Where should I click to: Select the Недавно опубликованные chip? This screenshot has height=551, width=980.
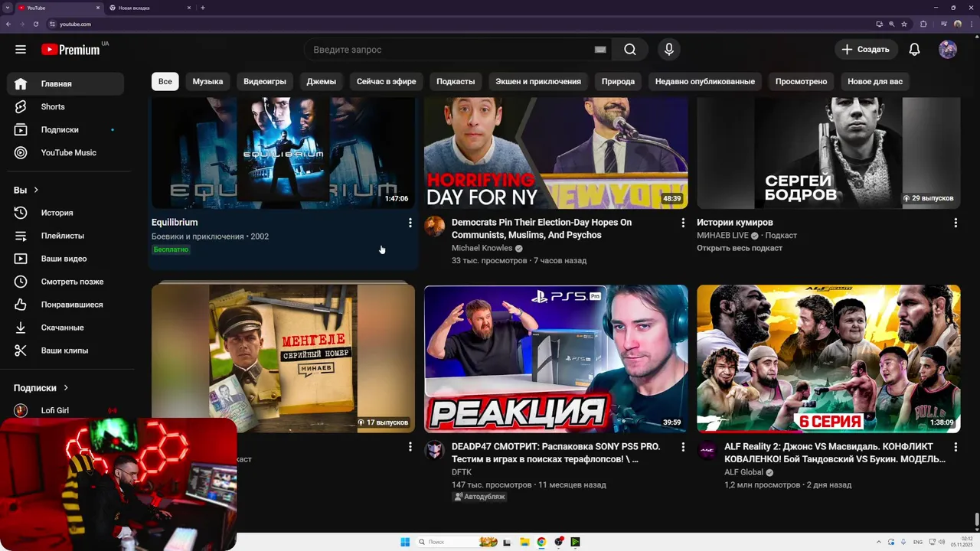[705, 82]
